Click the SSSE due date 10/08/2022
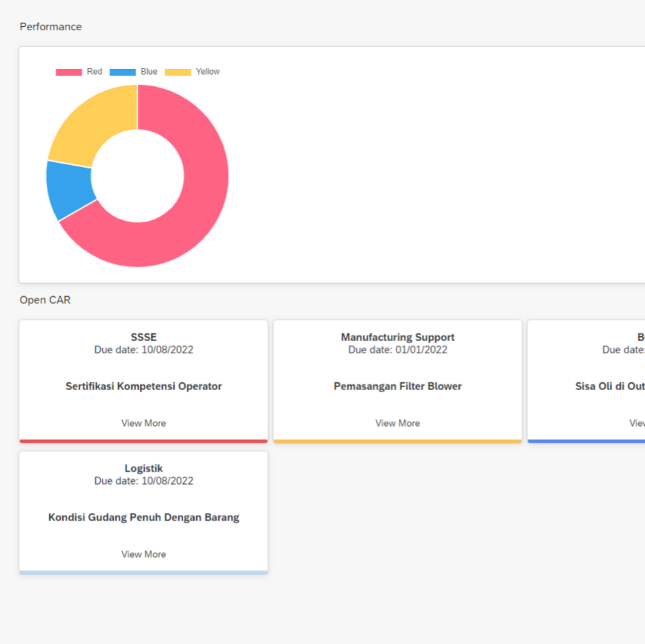The width and height of the screenshot is (645, 644). tap(144, 350)
